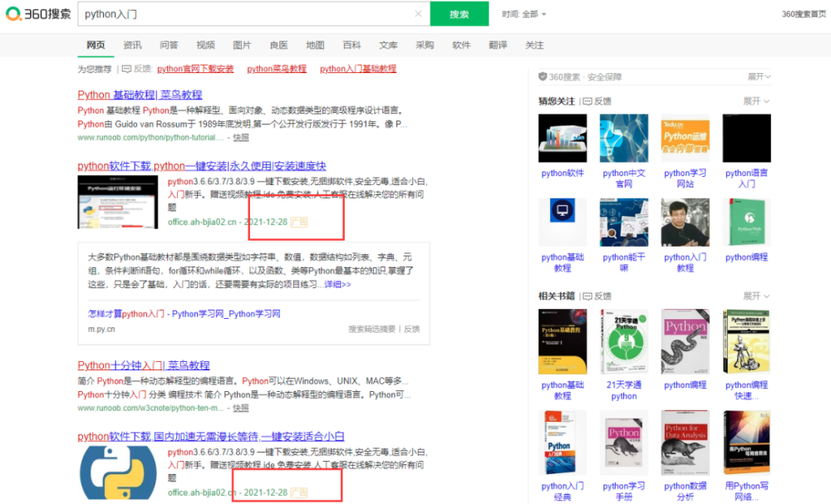This screenshot has height=504, width=831.
Task: Open the python中文官网 thumbnail
Action: click(624, 138)
